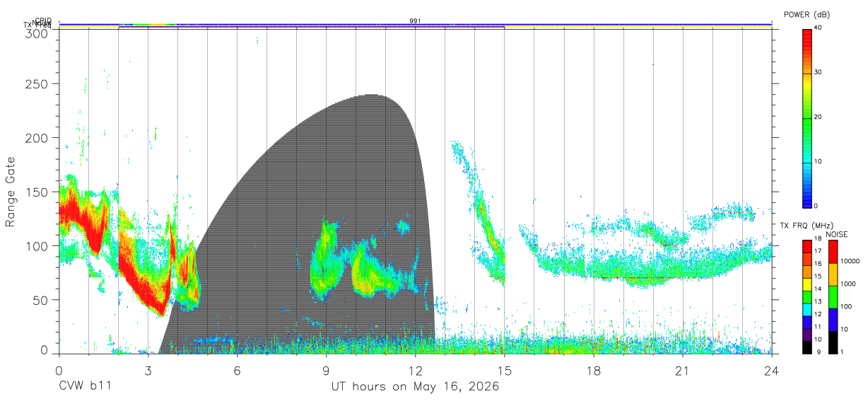Click the UT hours on May 16, 2026 title

[415, 387]
